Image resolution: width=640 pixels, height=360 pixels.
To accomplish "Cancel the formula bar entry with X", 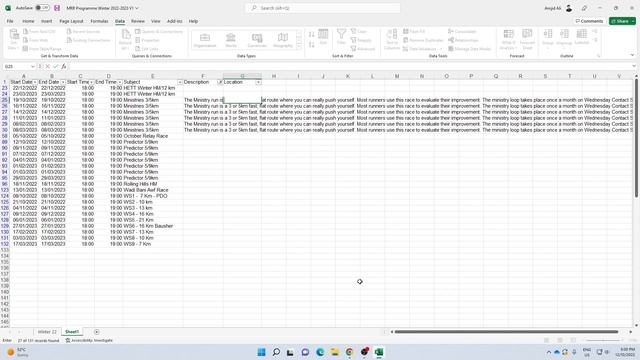I will click(x=47, y=66).
